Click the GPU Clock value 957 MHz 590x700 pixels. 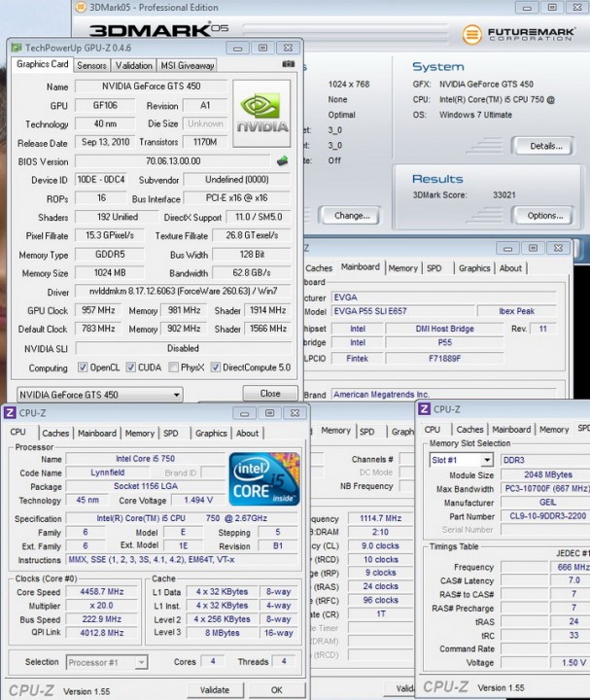(98, 310)
